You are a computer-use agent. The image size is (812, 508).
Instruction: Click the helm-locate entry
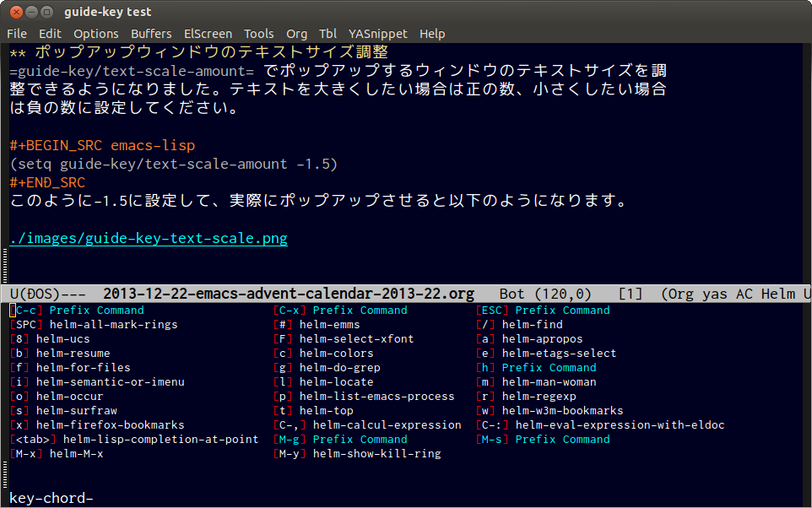point(323,382)
